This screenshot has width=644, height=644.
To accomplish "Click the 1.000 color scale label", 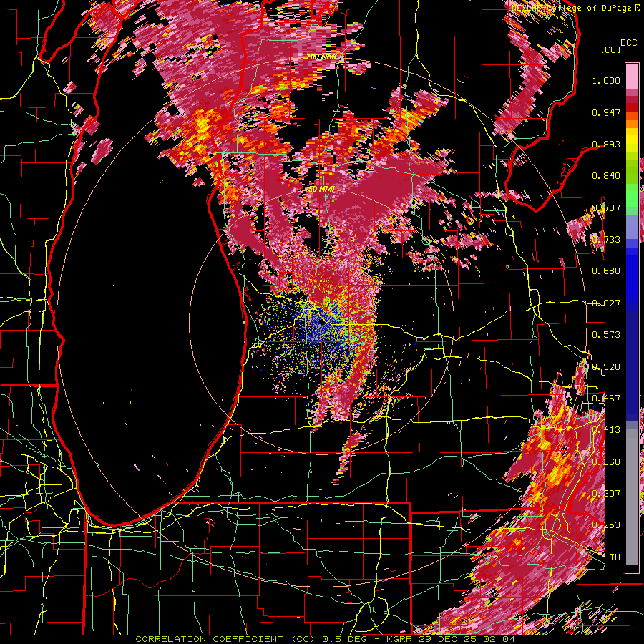I will [606, 80].
